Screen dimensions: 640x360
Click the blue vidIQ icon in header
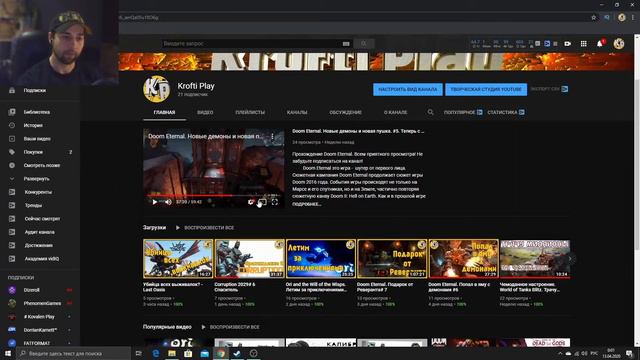547,44
